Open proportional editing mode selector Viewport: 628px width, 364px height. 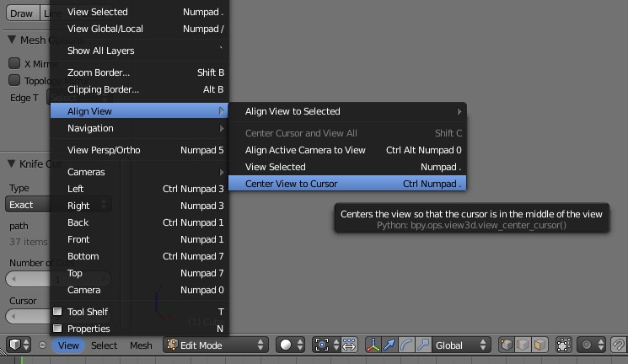[x=591, y=345]
